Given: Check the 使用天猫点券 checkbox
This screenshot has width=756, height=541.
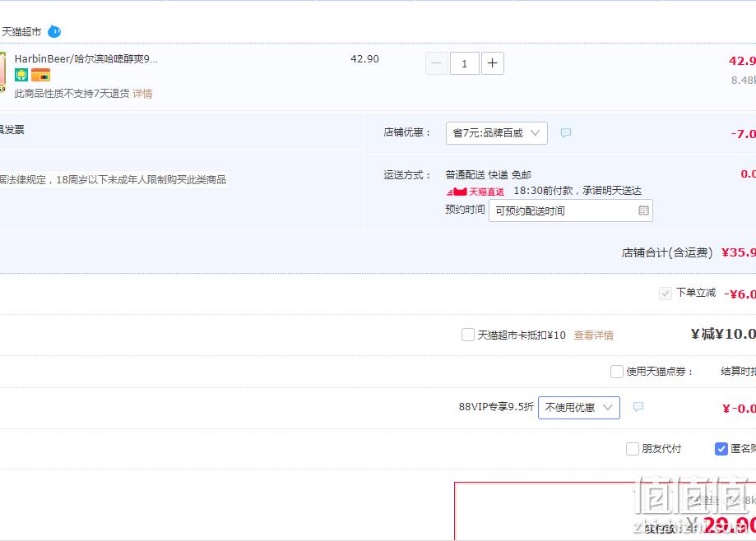Looking at the screenshot, I should 617,372.
